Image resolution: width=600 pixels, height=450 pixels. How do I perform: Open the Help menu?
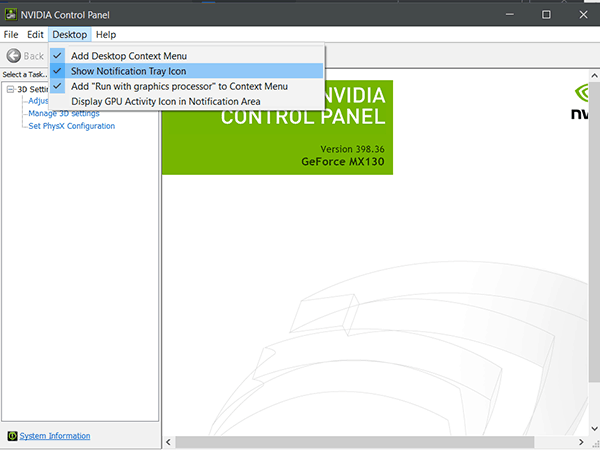click(x=106, y=34)
